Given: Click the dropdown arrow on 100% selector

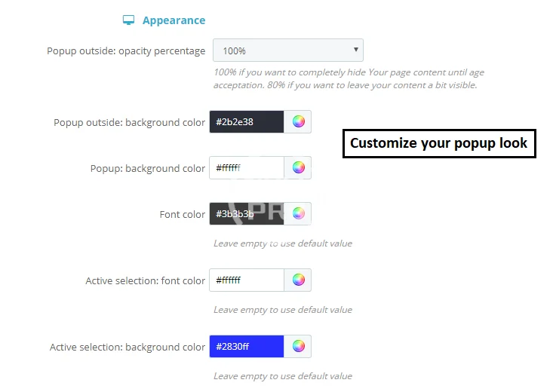Looking at the screenshot, I should coord(355,51).
